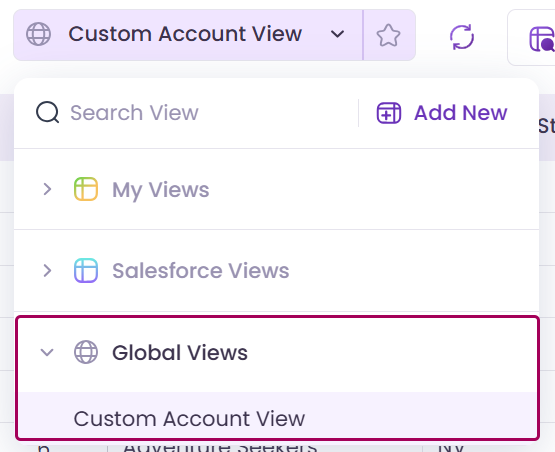This screenshot has width=555, height=452.
Task: Collapse the Global Views chevron
Action: coord(47,352)
